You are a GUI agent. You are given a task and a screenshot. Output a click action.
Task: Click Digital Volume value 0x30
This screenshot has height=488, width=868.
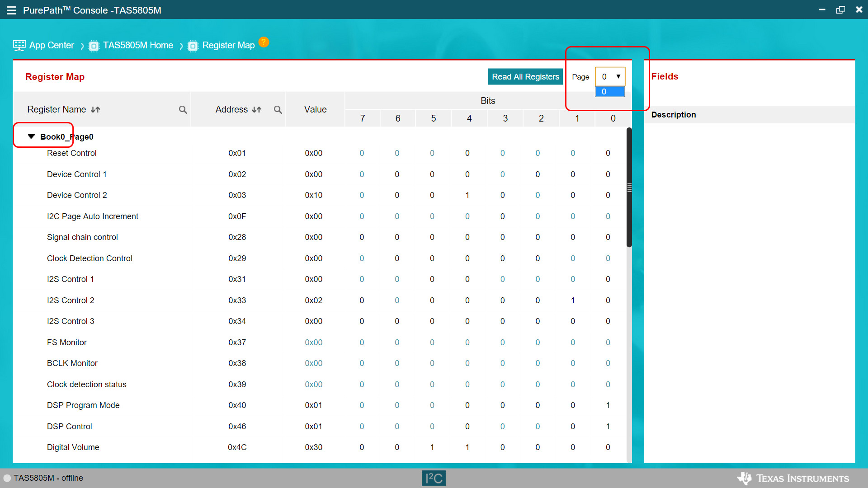coord(313,447)
